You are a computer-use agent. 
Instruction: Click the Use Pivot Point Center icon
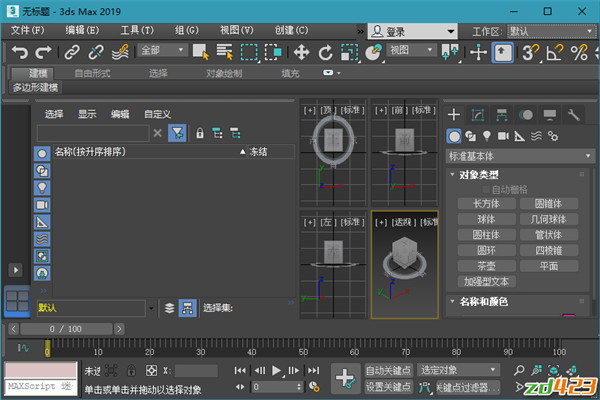[450, 52]
